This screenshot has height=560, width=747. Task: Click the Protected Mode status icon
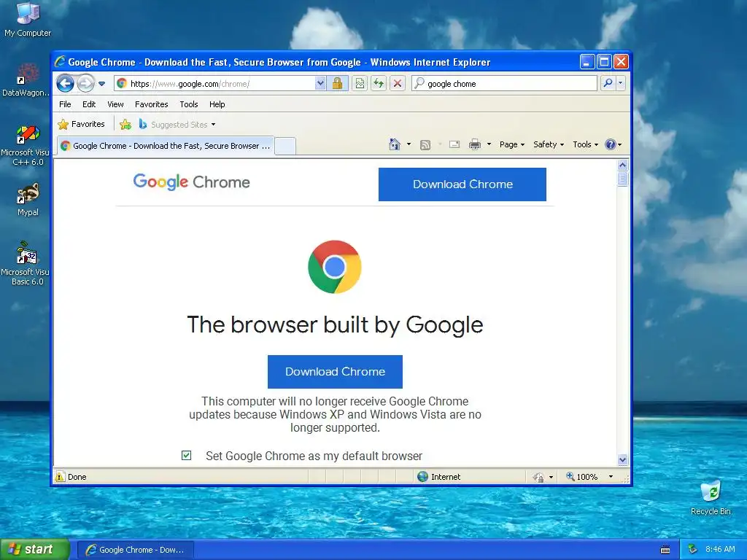coord(538,477)
